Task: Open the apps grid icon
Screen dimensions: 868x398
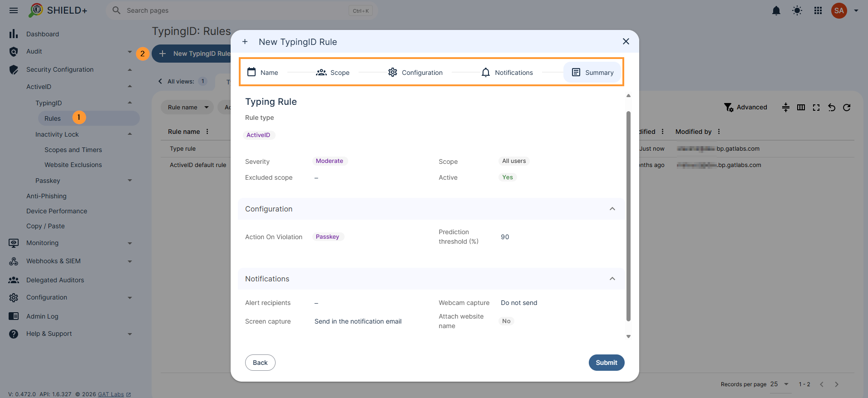Action: click(818, 10)
